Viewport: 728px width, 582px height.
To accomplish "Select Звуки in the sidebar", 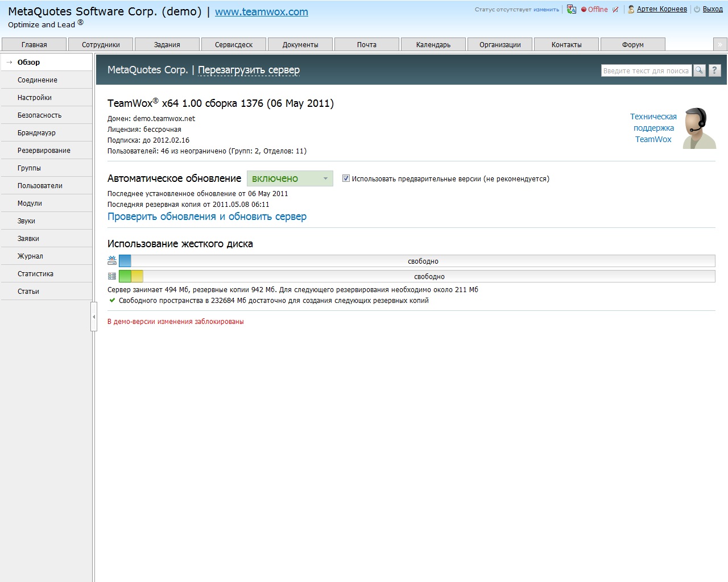I will coord(46,221).
